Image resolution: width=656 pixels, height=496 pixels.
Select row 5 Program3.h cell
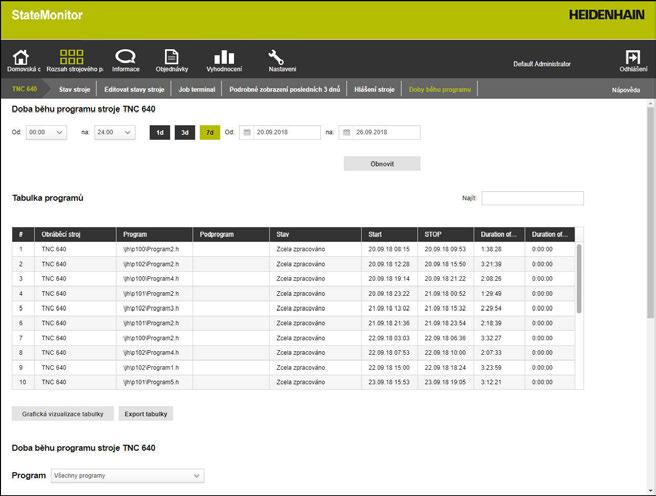(151, 309)
